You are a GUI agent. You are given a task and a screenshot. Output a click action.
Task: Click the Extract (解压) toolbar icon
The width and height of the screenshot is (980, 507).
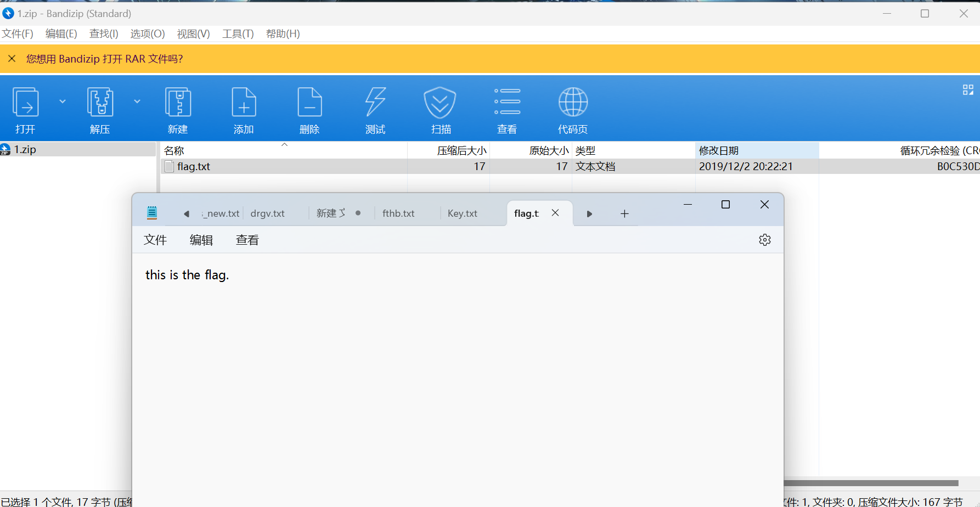[100, 103]
